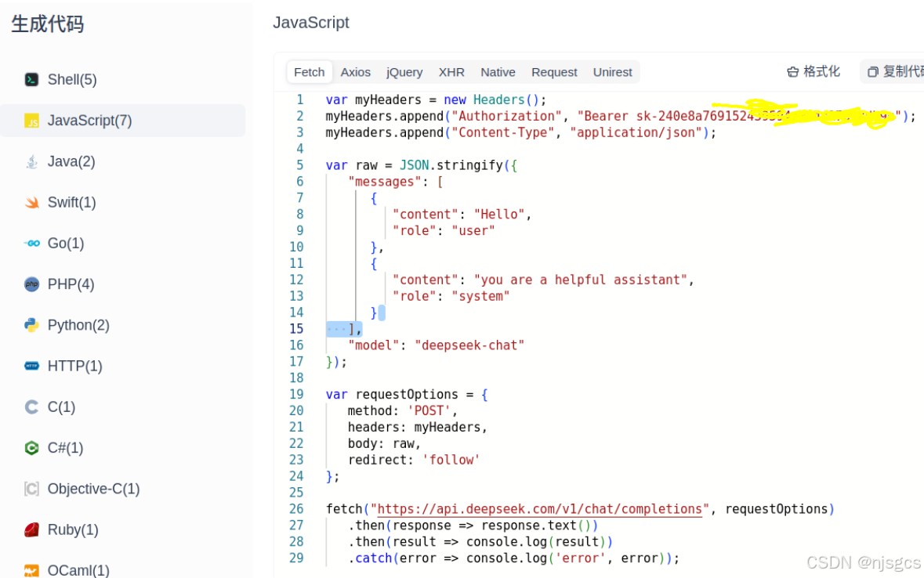Switch to the Unirest tab
Viewport: 924px width, 578px height.
click(612, 72)
